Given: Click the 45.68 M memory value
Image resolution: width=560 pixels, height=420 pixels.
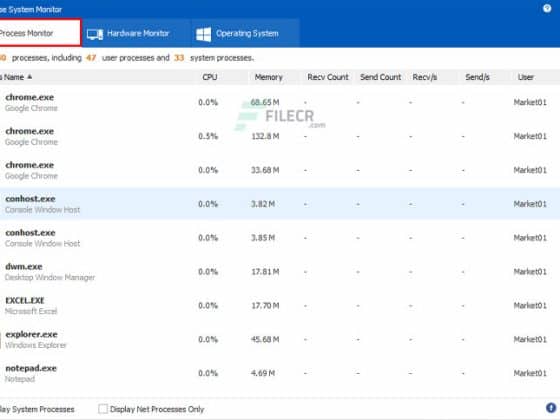Looking at the screenshot, I should click(x=265, y=339).
